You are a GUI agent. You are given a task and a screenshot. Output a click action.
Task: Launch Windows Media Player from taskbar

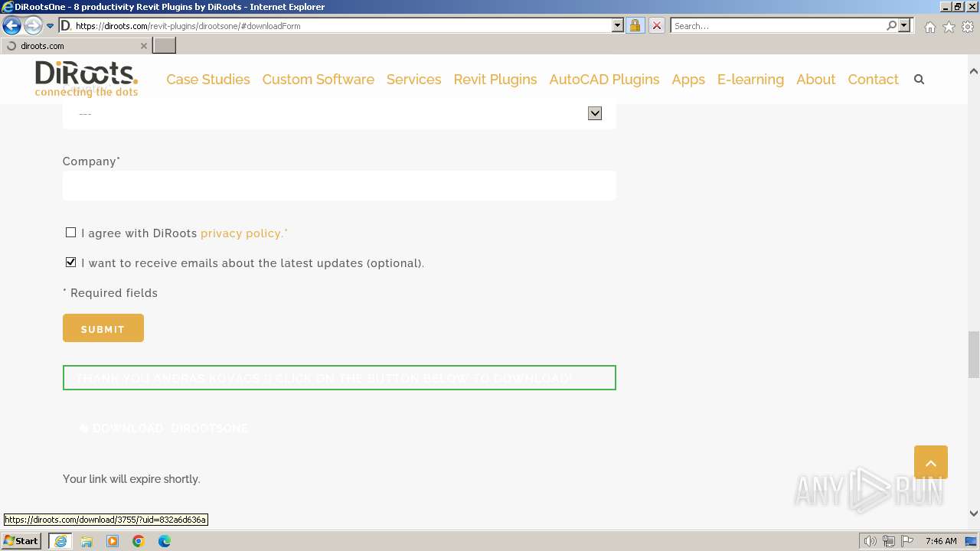113,541
